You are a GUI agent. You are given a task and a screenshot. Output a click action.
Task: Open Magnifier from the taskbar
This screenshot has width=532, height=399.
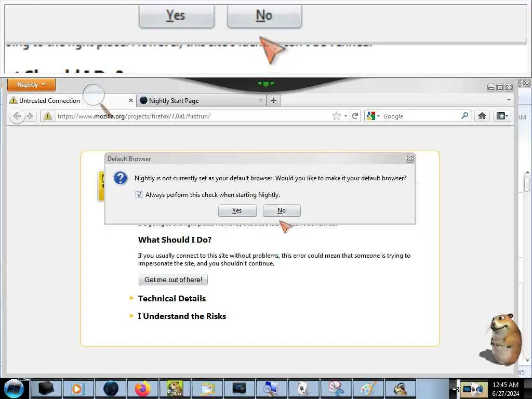(271, 389)
